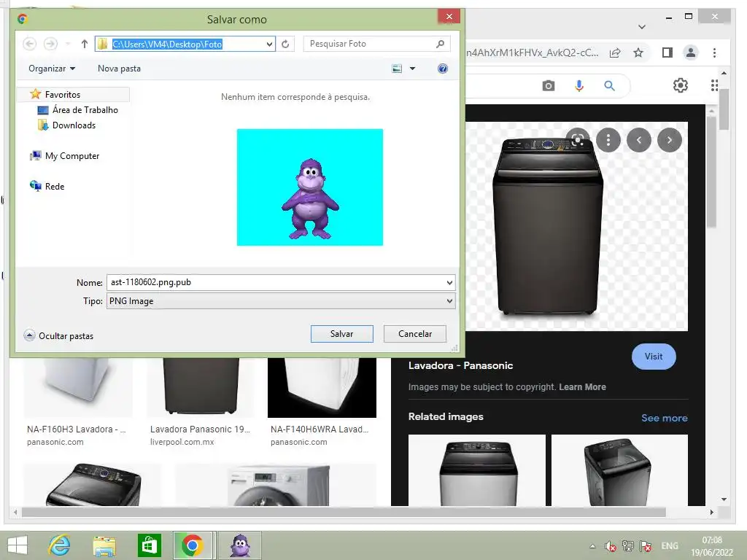Expand the Organizar menu
747x560 pixels.
(52, 69)
